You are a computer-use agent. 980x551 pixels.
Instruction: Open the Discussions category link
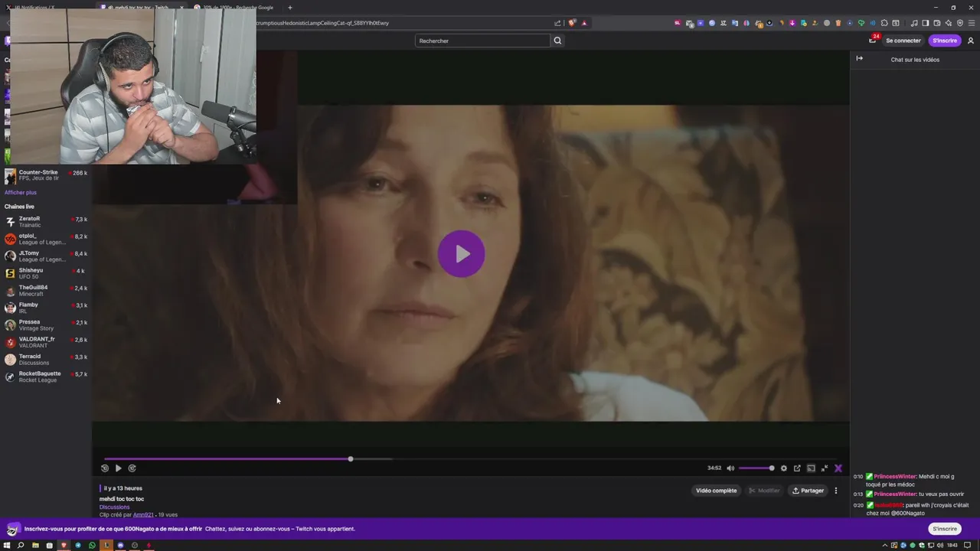(x=114, y=507)
